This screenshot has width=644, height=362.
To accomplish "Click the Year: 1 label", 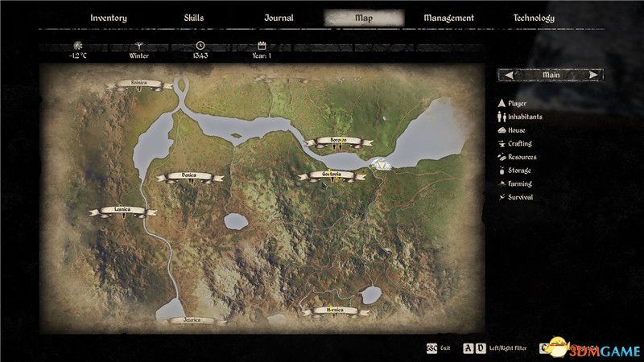I will pos(262,56).
